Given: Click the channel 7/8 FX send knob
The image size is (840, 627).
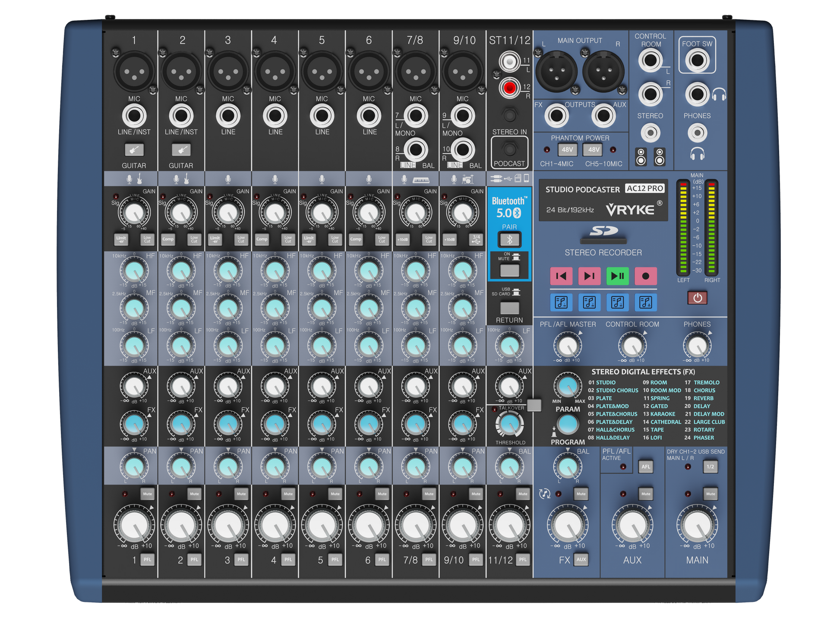Looking at the screenshot, I should 416,425.
